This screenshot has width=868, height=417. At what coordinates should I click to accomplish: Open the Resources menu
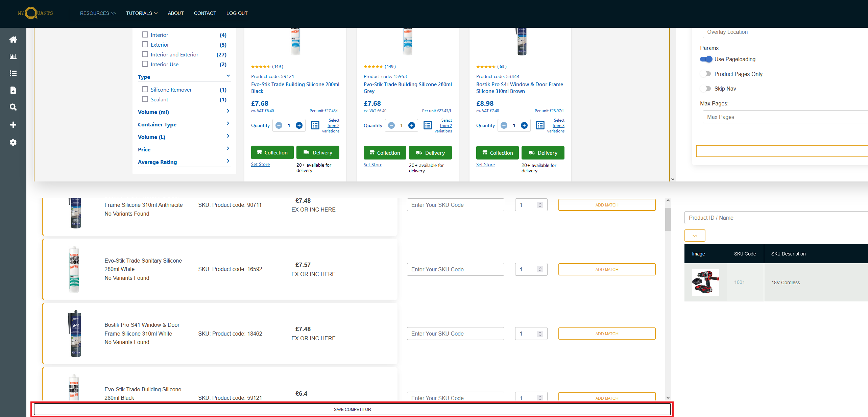click(x=98, y=13)
